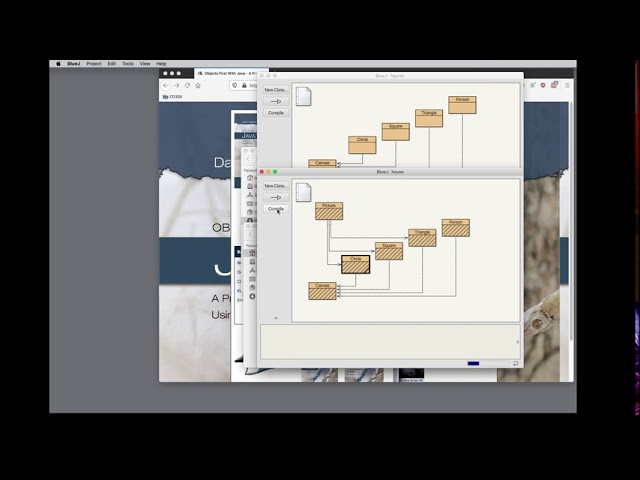Open the browser home page icon
Image resolution: width=640 pixels, height=480 pixels.
coord(198,85)
